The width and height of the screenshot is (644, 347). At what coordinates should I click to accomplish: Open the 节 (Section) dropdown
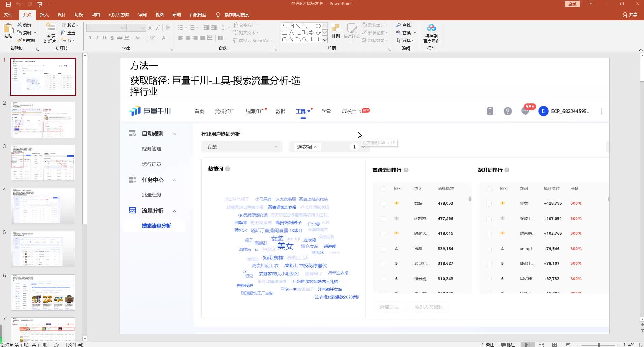click(x=68, y=40)
